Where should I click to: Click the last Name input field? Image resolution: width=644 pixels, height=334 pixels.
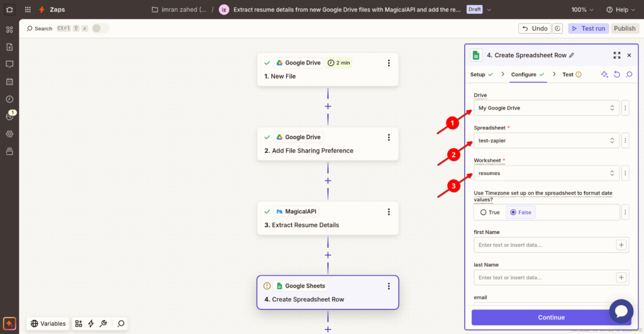(x=551, y=278)
